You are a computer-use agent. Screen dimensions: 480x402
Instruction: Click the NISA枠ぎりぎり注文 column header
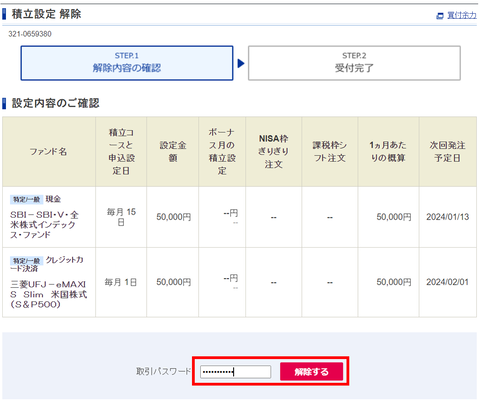[274, 152]
